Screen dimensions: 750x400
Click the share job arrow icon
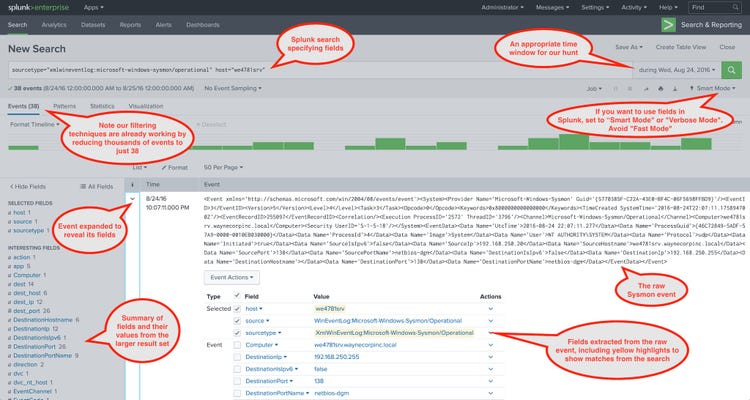649,89
